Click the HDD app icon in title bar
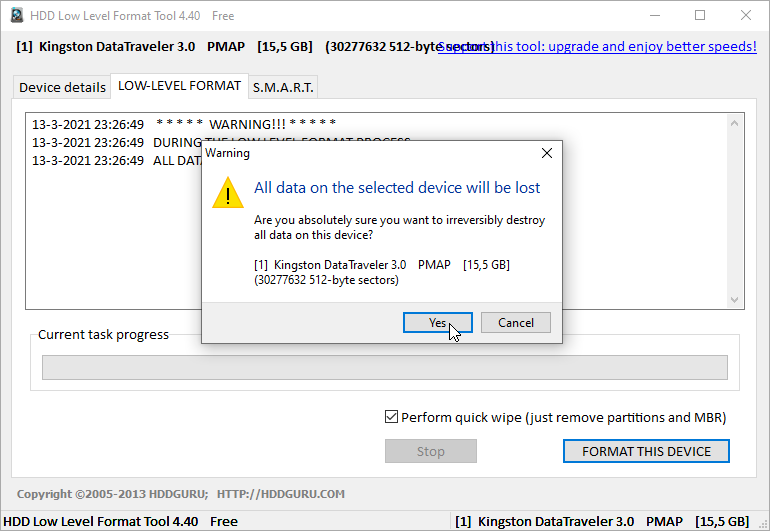This screenshot has width=770, height=531. coord(17,15)
